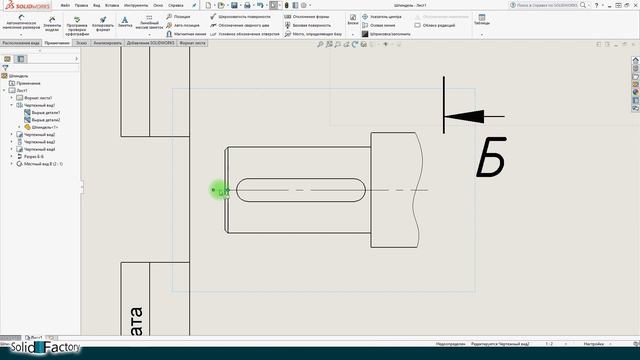This screenshot has height=360, width=640.
Task: Click the Undo icon
Action: 260,5
